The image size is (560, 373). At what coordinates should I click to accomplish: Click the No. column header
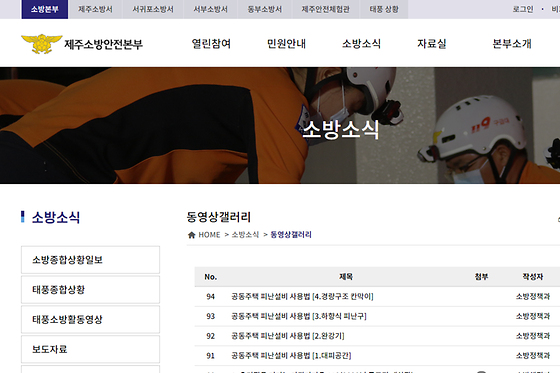click(x=211, y=277)
